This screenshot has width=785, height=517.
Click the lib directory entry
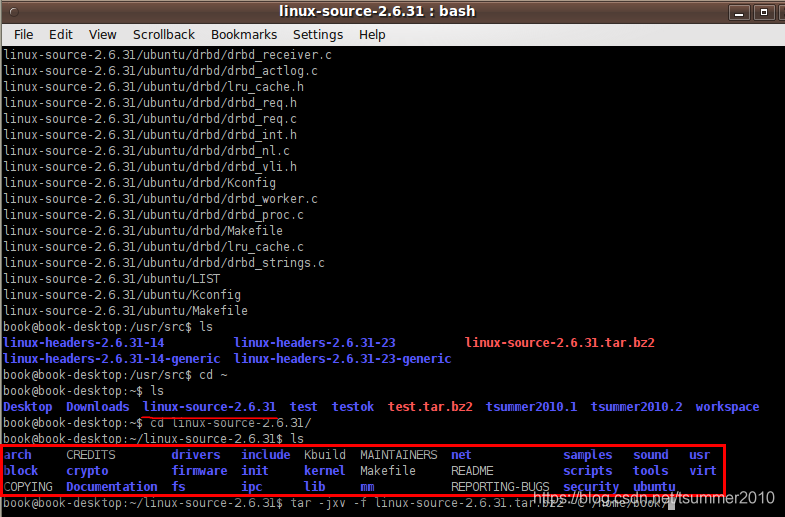tap(314, 487)
